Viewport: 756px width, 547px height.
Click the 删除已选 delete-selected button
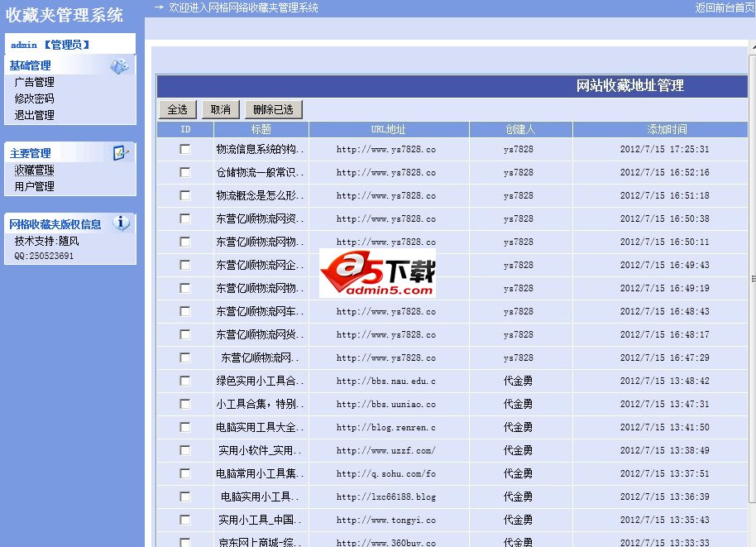[275, 108]
